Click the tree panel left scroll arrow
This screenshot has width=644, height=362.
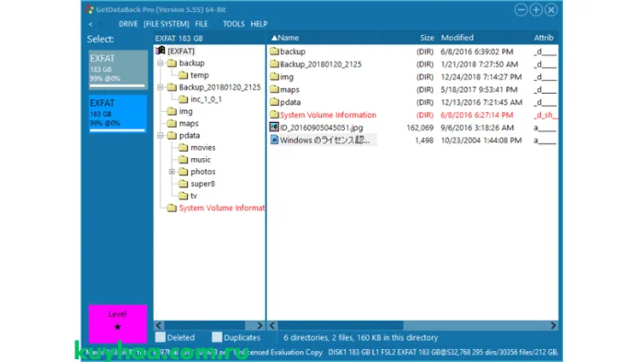coord(159,325)
